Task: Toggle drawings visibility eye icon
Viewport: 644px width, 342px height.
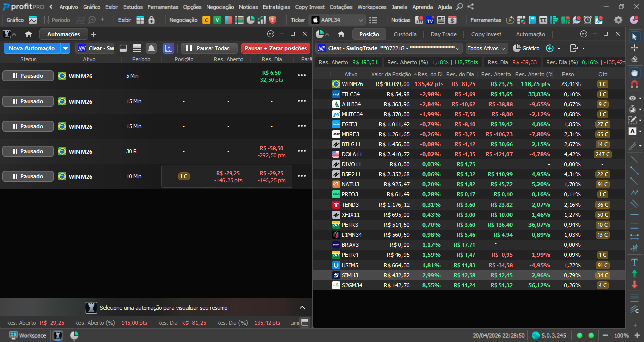Action: point(632,98)
